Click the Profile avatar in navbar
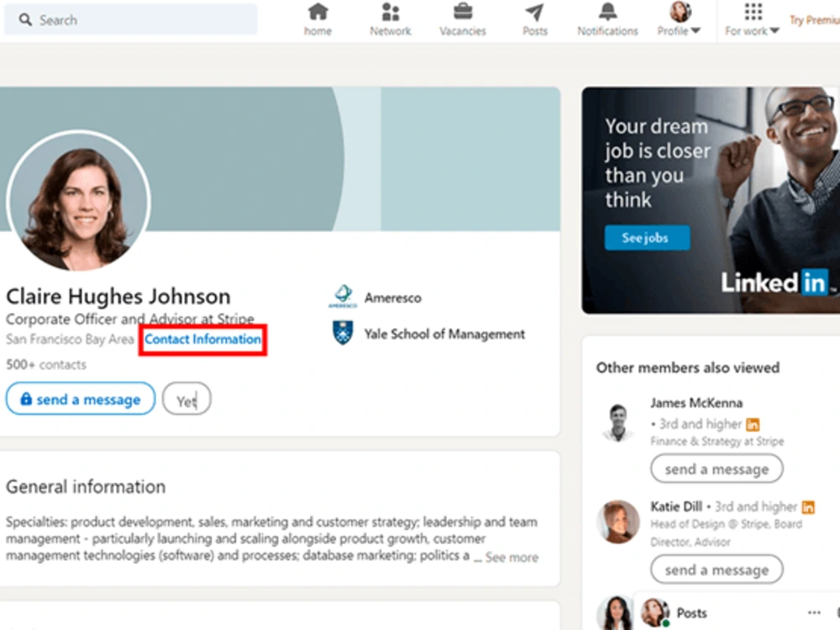Image resolution: width=840 pixels, height=630 pixels. click(680, 11)
